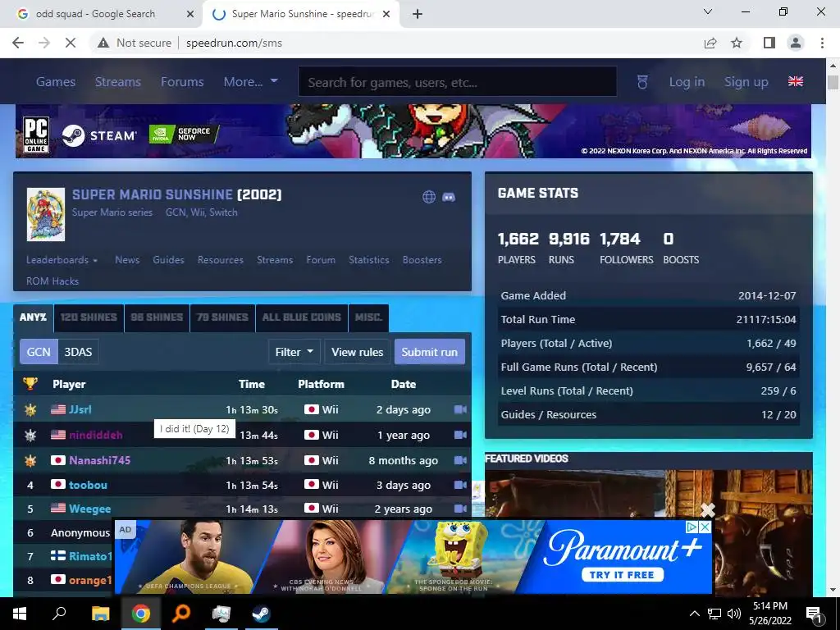Change language via UK flag icon
Viewport: 840px width, 630px height.
pyautogui.click(x=796, y=81)
